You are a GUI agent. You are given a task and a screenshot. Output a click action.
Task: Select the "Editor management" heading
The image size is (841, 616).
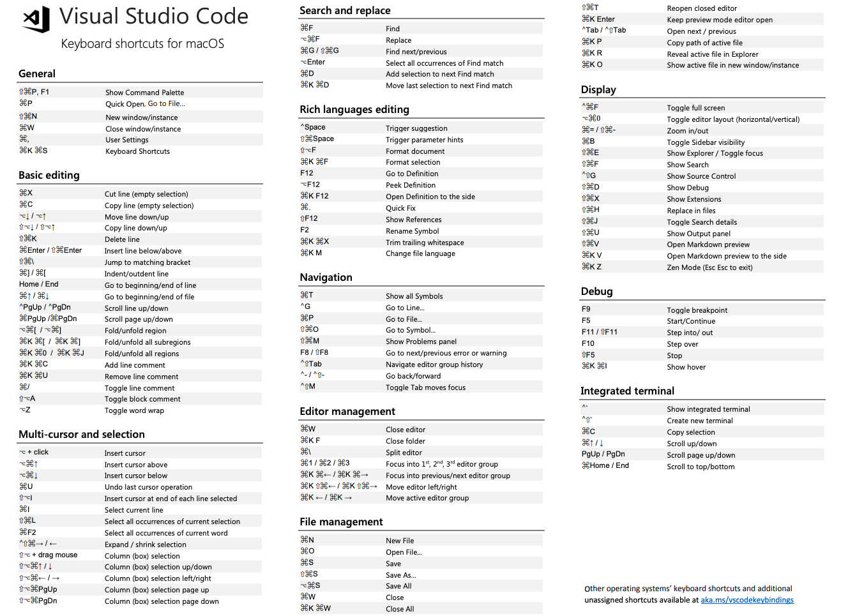[x=347, y=411]
